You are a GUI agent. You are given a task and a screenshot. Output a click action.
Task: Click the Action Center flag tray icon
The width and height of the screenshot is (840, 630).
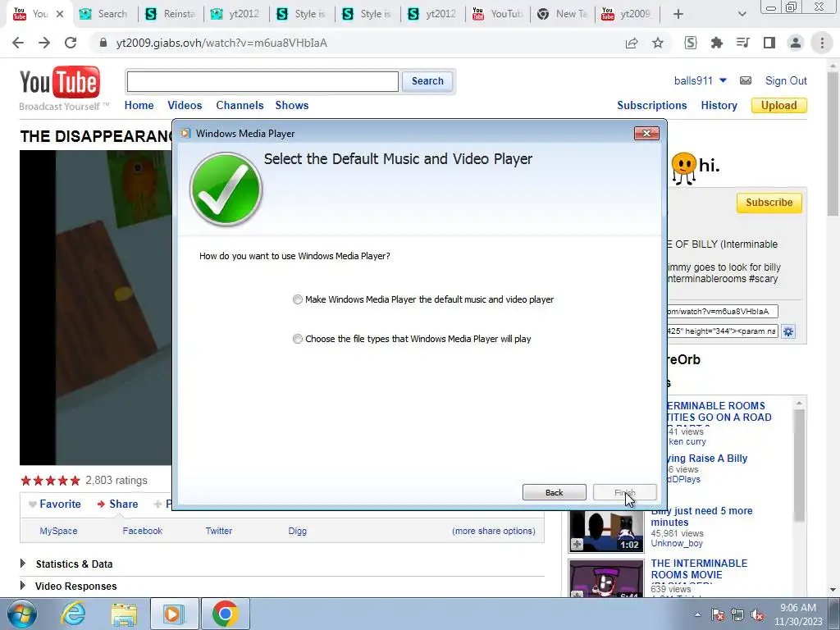[718, 614]
